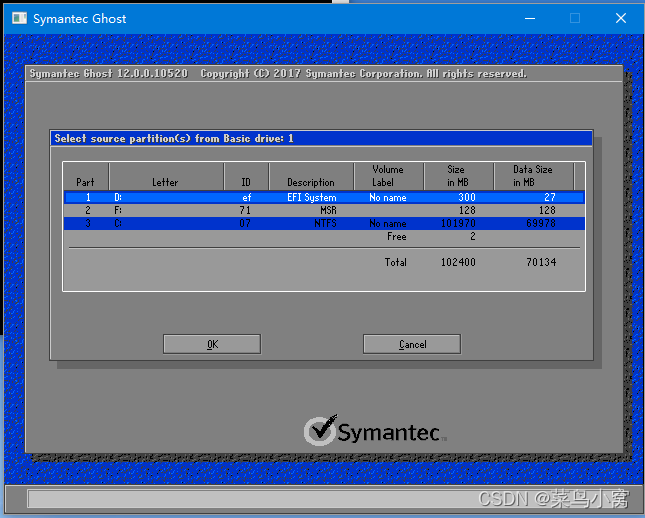Click the 'ef' ID cell
Viewport: 645px width, 518px height.
(246, 197)
